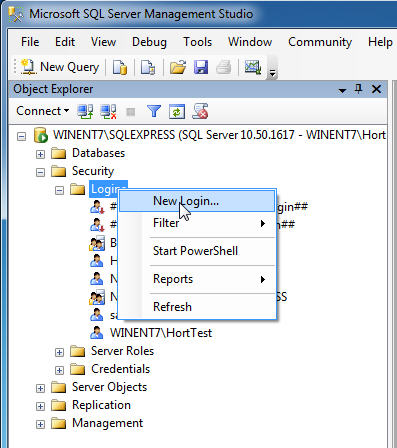The image size is (397, 448).
Task: Toggle Object Explorer auto-hide pin
Action: coord(359,89)
